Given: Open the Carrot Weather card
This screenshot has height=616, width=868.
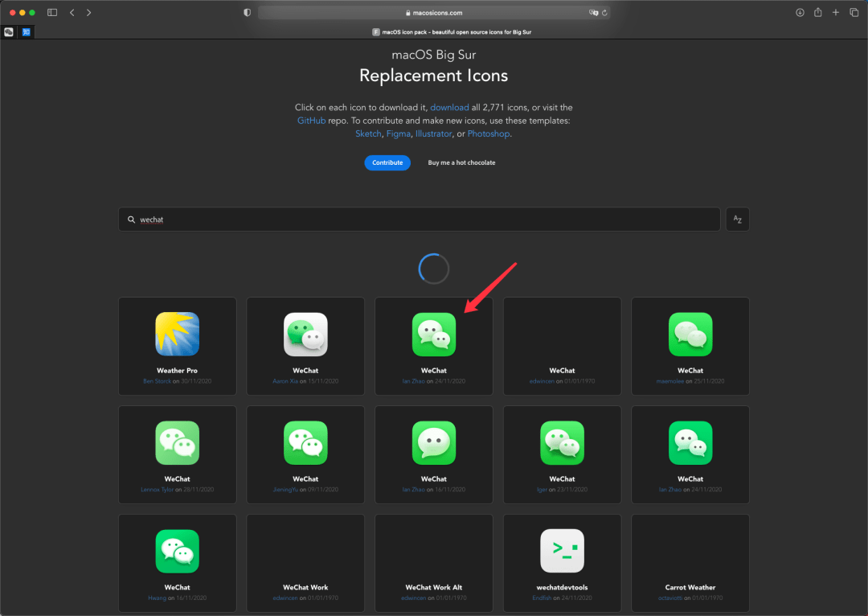Looking at the screenshot, I should point(690,563).
